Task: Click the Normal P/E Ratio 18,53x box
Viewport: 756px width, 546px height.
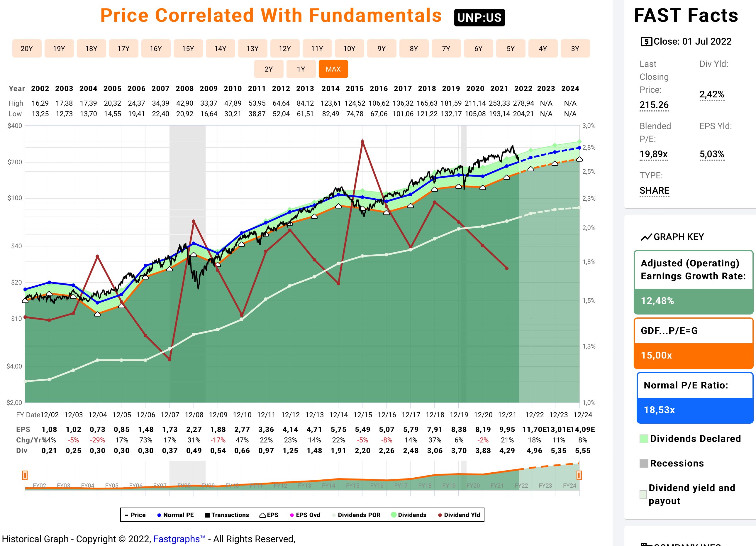Action: pyautogui.click(x=694, y=398)
